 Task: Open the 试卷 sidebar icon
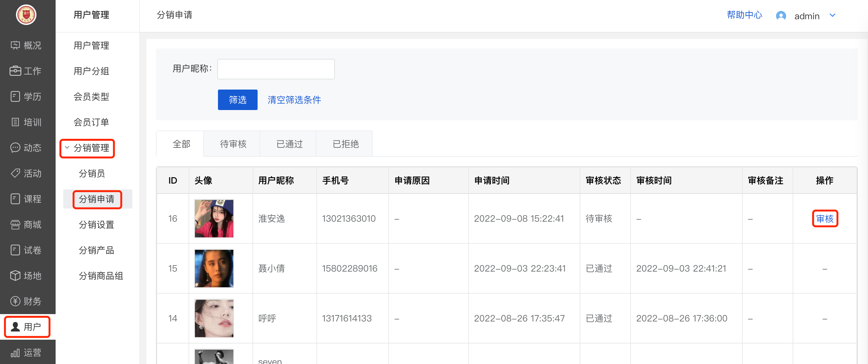coord(15,250)
